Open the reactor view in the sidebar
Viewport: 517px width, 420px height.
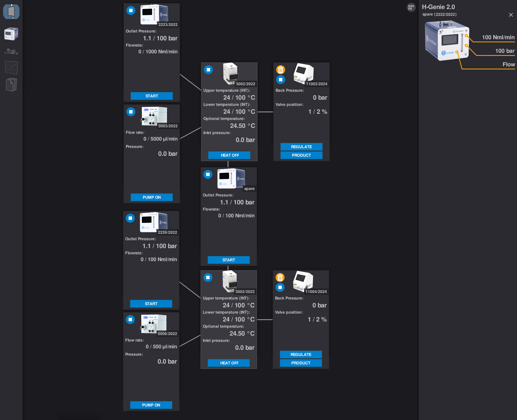(x=11, y=12)
